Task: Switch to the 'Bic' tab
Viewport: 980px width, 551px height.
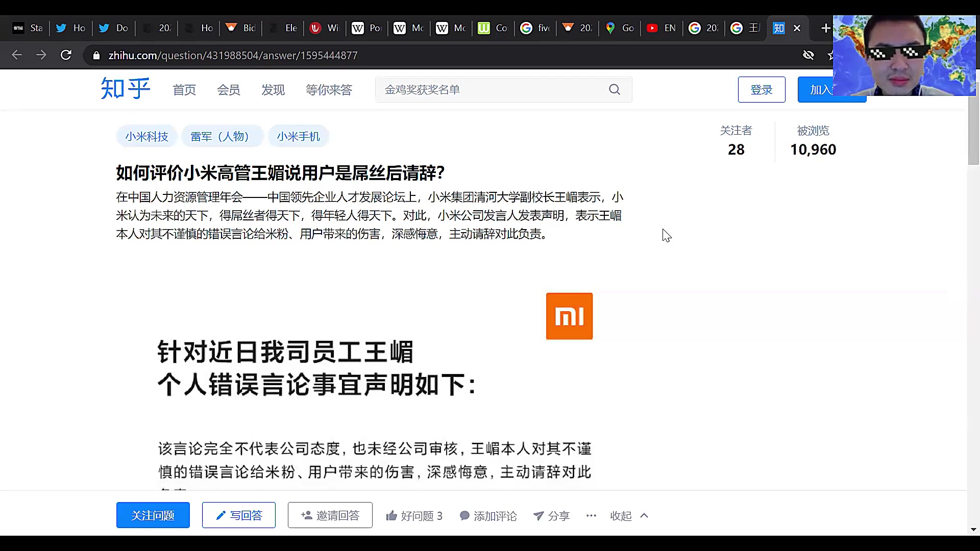Action: (241, 28)
